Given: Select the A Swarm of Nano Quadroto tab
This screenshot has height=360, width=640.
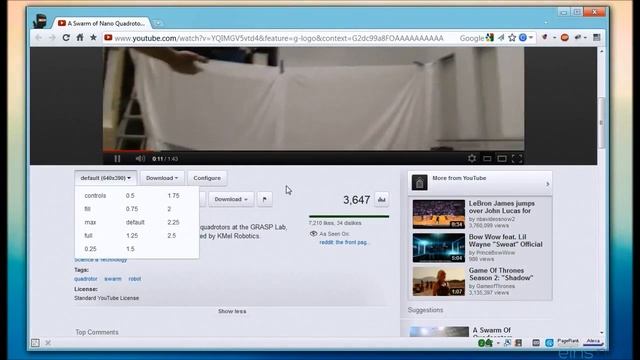Looking at the screenshot, I should click(x=102, y=23).
